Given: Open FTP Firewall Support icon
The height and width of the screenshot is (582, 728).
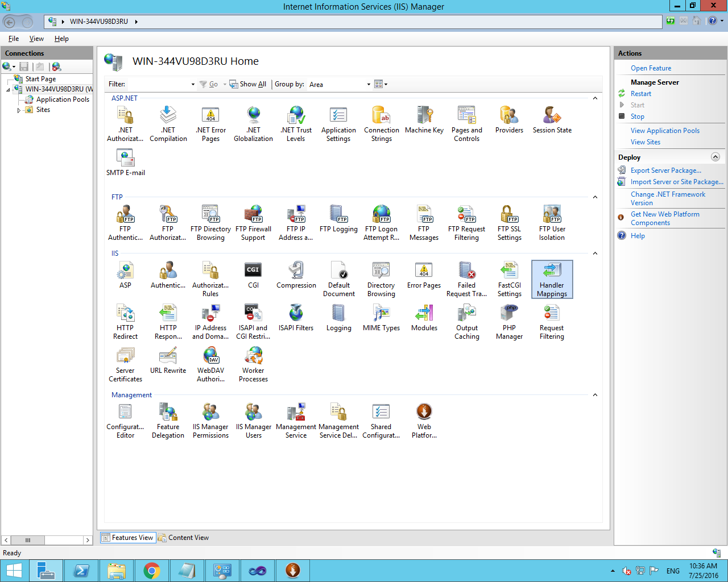Looking at the screenshot, I should click(253, 223).
